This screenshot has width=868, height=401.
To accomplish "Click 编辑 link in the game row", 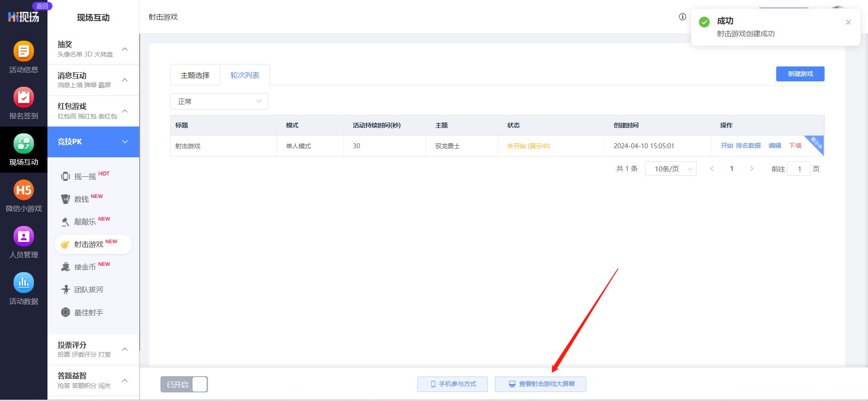I will pos(775,146).
